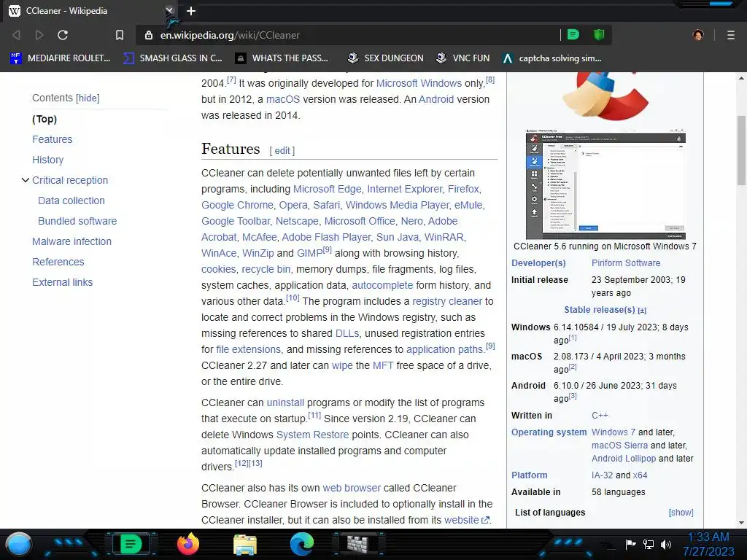This screenshot has width=747, height=560.
Task: Open the Android Lollipop link
Action: coord(624,459)
